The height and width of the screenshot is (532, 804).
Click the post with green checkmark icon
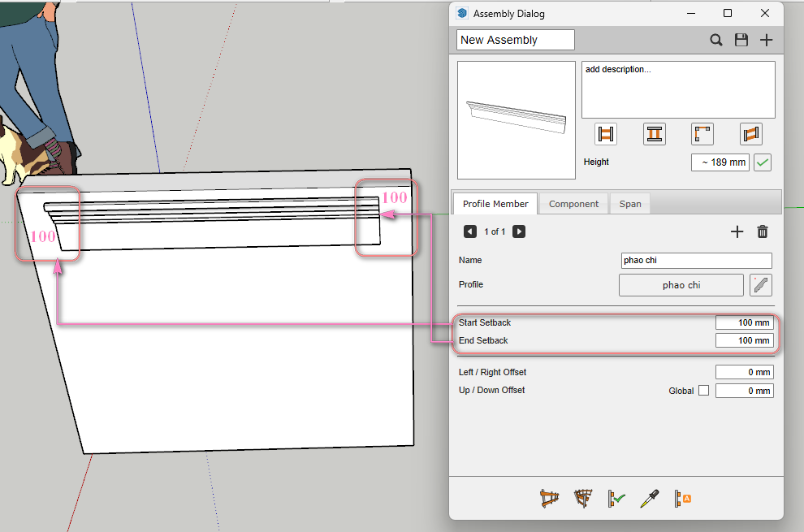[x=616, y=499]
